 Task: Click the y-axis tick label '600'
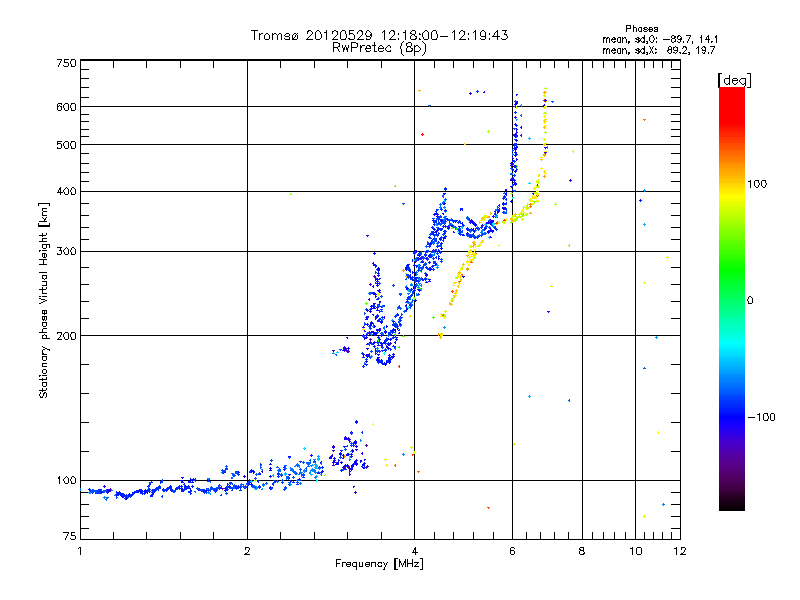(67, 107)
